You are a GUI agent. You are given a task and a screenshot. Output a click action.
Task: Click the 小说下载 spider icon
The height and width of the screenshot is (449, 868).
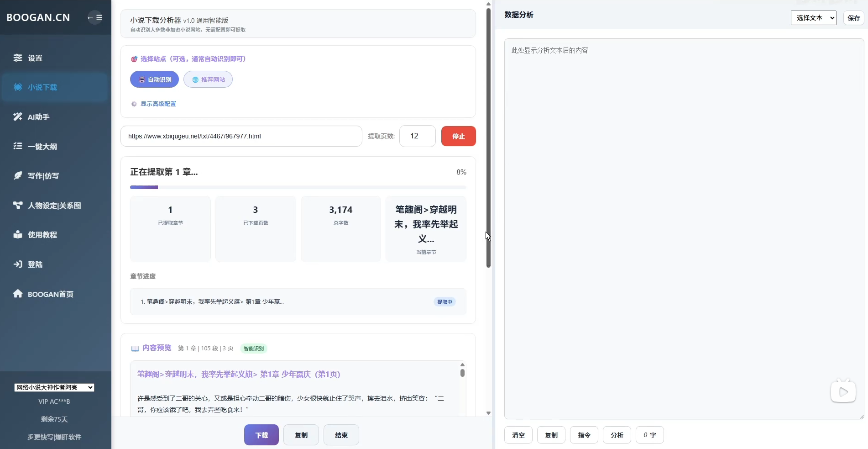tap(18, 87)
